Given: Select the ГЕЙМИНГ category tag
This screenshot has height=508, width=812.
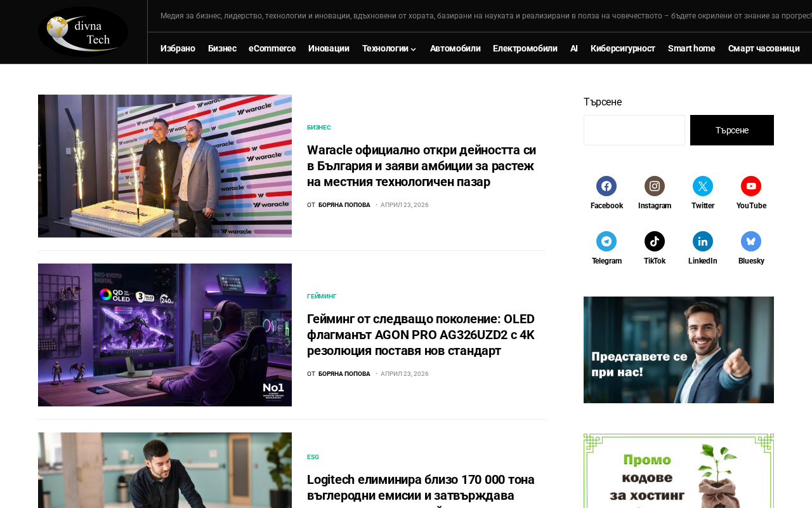Looking at the screenshot, I should point(322,297).
